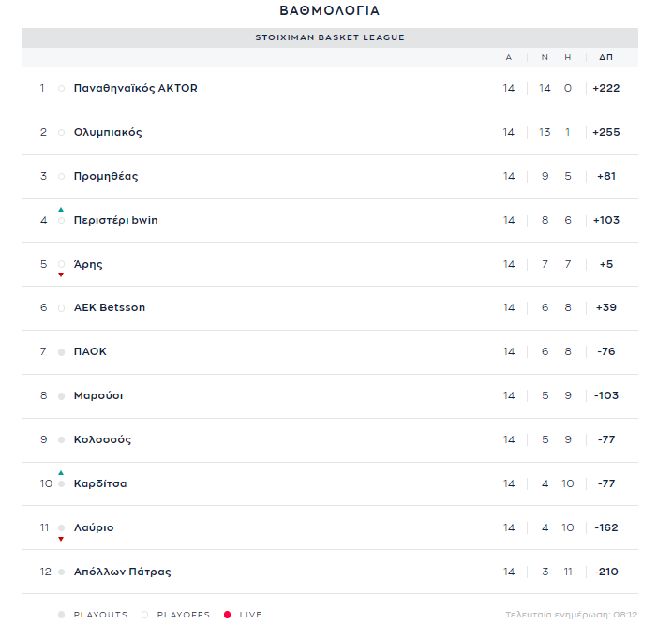
Task: Click the red down arrow beside Λαύριο
Action: 61,539
